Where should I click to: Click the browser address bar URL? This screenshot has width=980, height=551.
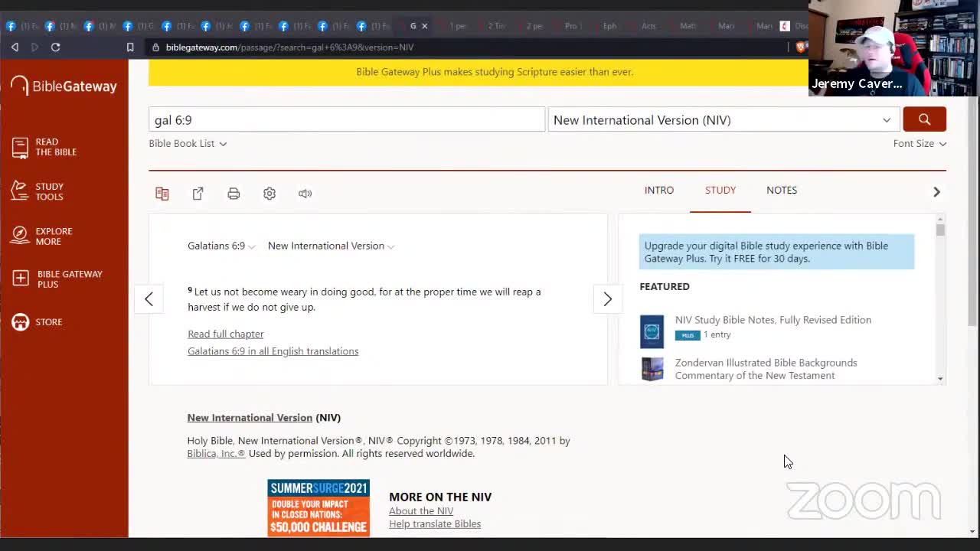(289, 47)
